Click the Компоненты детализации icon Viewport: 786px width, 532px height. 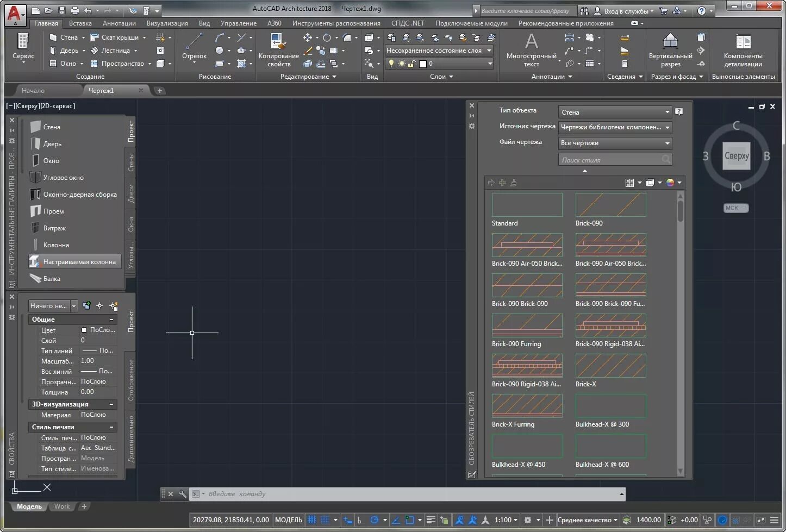tap(743, 49)
